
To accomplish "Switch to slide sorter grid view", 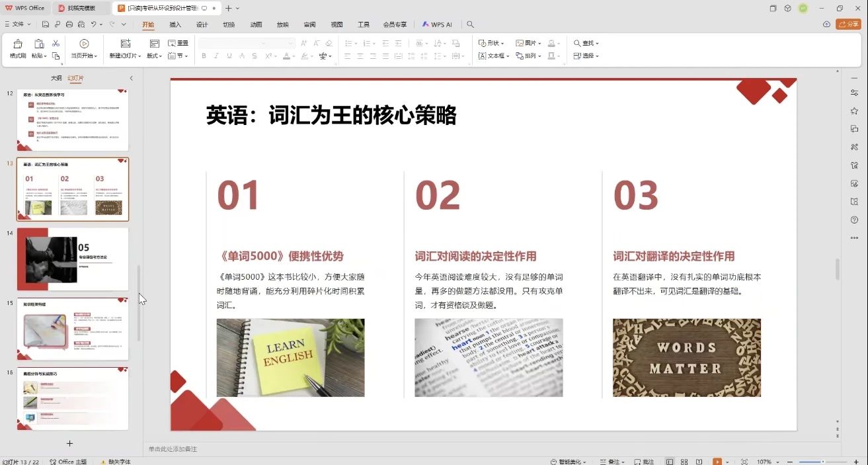I will [684, 461].
